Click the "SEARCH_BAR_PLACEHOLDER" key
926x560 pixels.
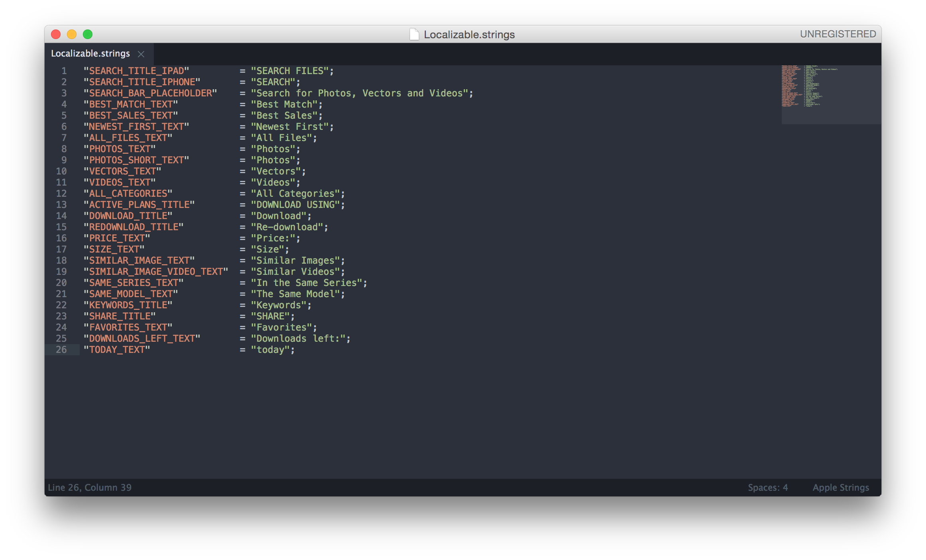pos(150,93)
